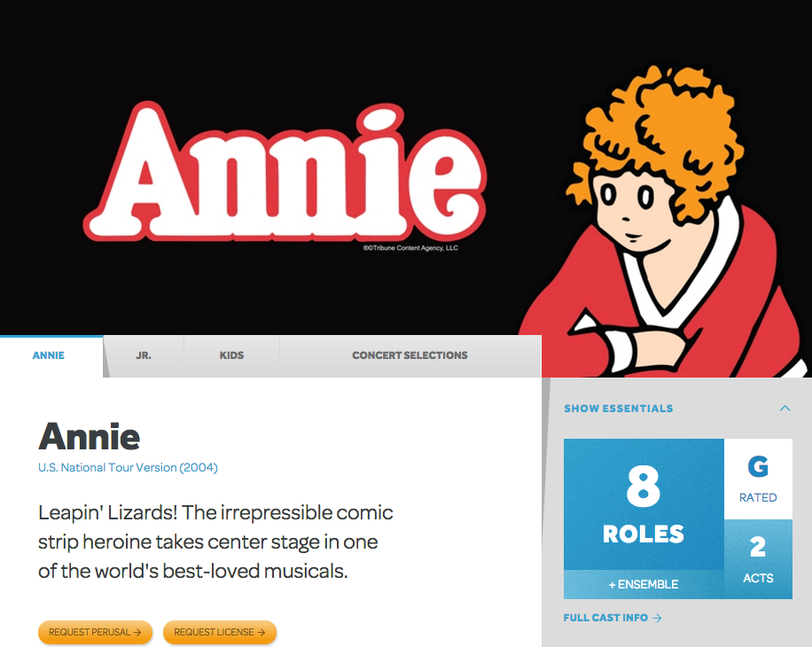Switch to the KIDS tab
Viewport: 812px width, 647px height.
[x=231, y=356]
